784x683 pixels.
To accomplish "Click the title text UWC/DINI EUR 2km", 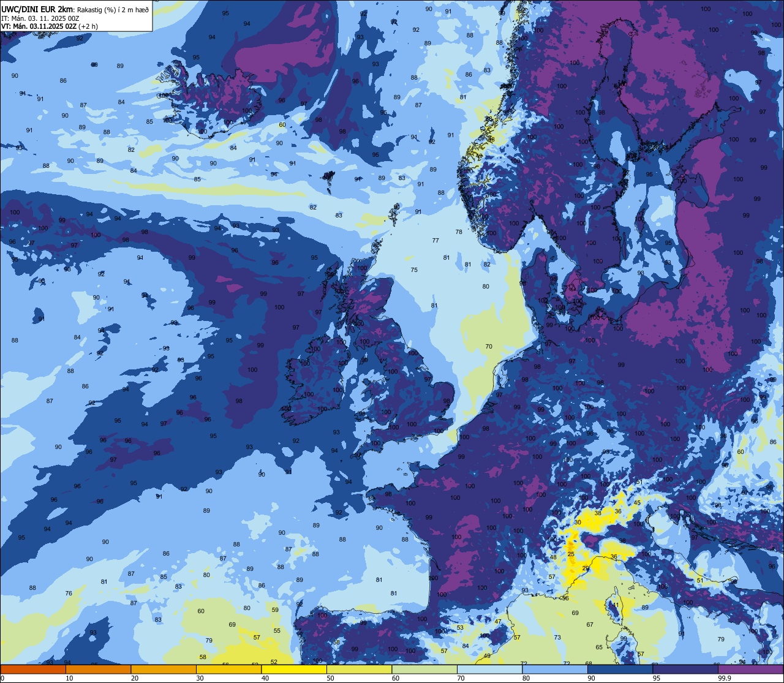I will (x=37, y=8).
